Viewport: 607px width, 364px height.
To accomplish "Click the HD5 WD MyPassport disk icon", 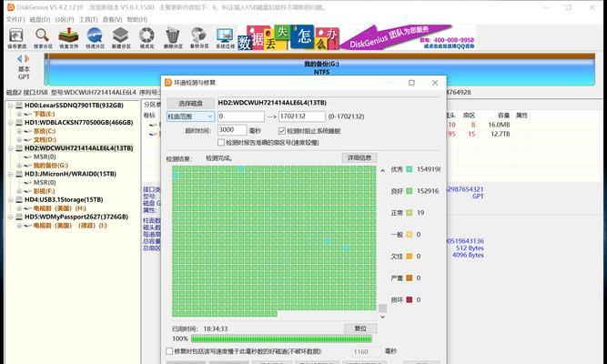I will [x=19, y=217].
